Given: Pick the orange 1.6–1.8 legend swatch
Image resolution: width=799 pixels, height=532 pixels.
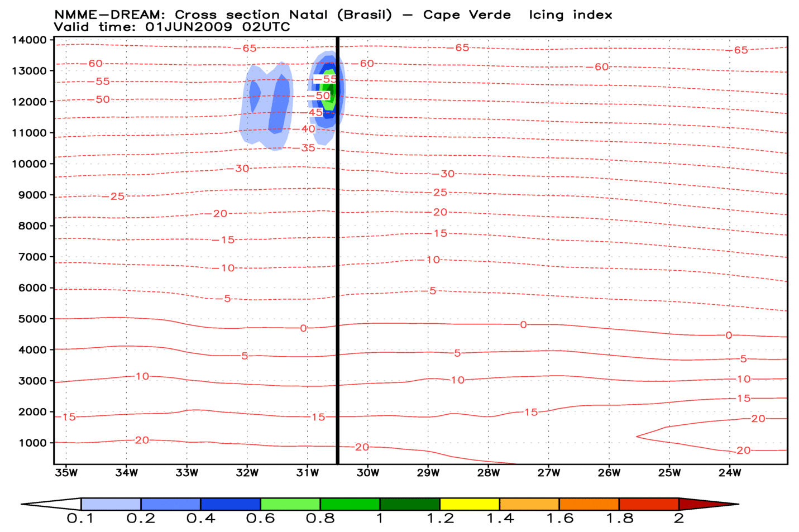Looking at the screenshot, I should tap(589, 504).
